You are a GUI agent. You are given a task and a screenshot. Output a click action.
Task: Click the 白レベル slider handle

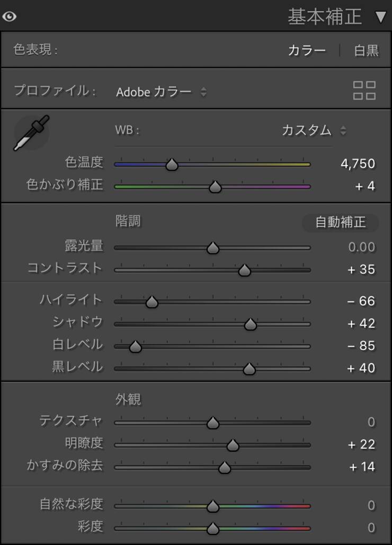click(x=135, y=347)
